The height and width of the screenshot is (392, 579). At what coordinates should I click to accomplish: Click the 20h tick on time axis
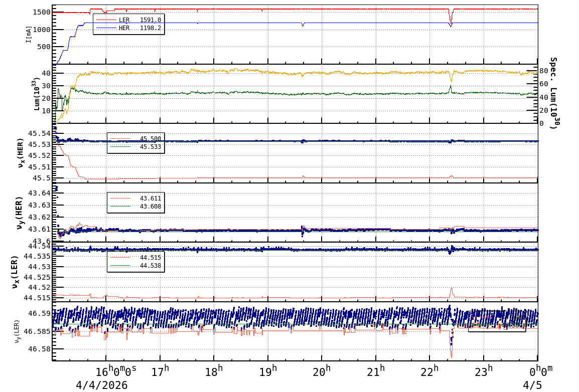[x=322, y=371]
